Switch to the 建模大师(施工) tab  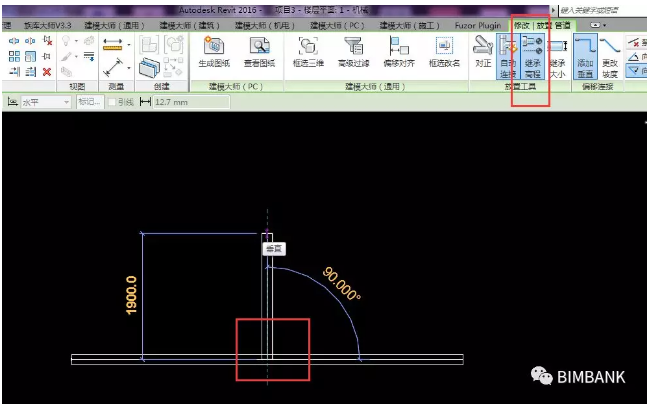pos(409,25)
